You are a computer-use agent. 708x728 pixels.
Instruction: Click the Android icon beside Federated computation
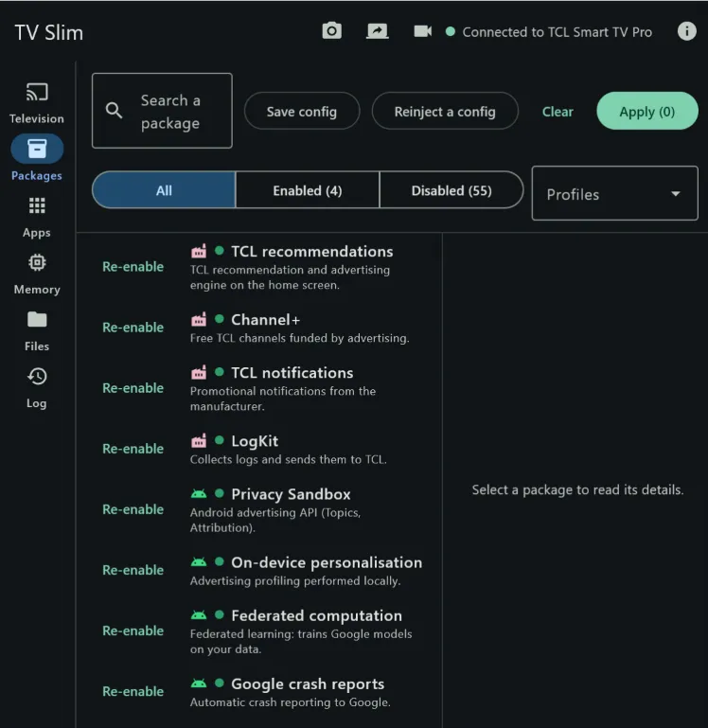pos(199,615)
